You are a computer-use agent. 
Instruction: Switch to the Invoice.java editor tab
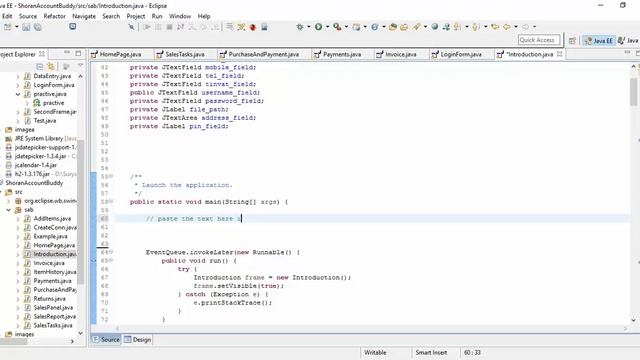401,54
